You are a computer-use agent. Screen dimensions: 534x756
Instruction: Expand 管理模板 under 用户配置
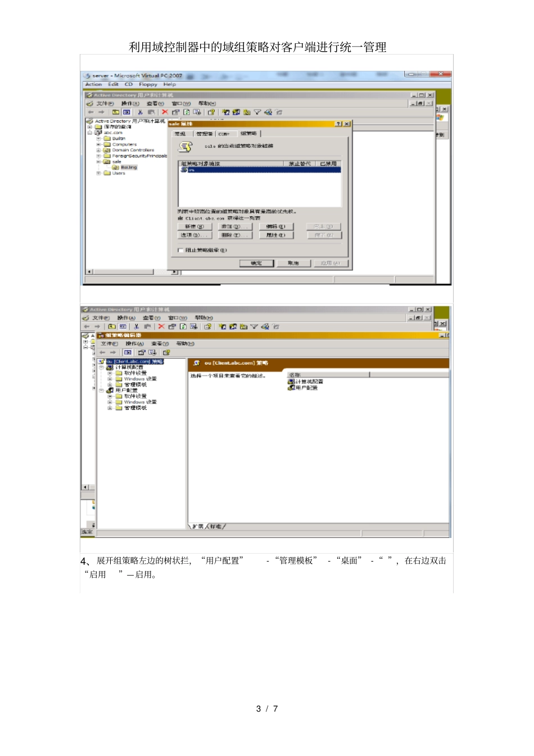110,408
